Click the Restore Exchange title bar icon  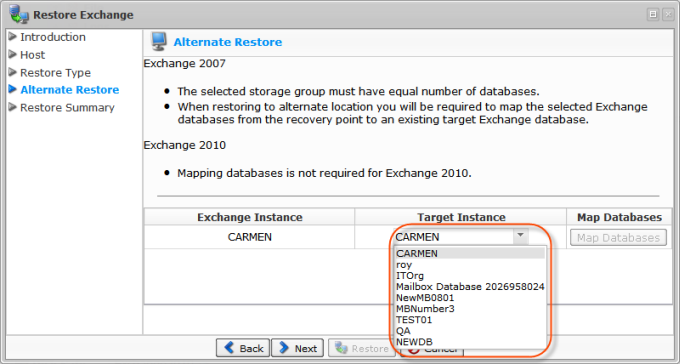pos(20,15)
